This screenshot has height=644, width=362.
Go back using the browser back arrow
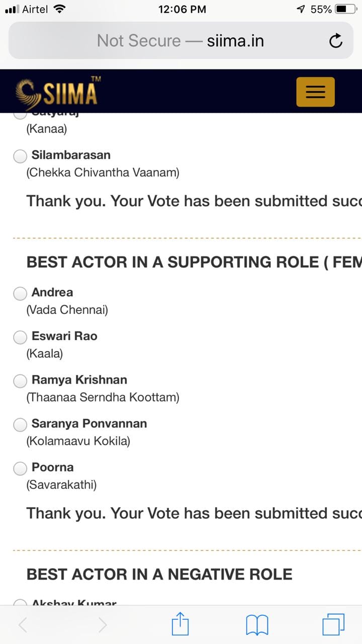point(23,625)
